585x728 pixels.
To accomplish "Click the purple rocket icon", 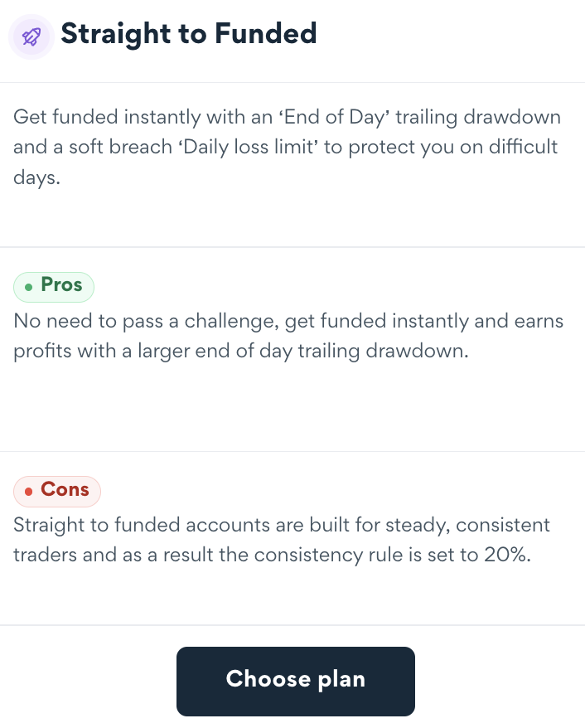I will [31, 36].
